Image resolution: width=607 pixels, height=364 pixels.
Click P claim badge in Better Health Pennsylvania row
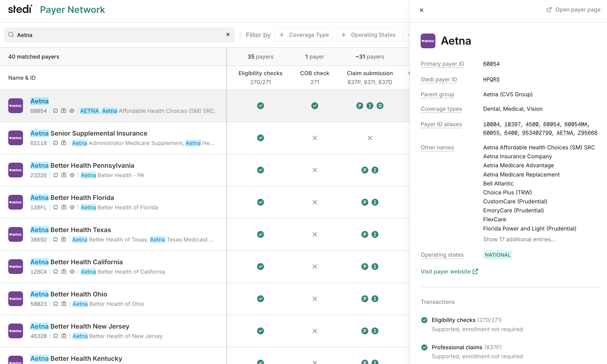(x=365, y=170)
